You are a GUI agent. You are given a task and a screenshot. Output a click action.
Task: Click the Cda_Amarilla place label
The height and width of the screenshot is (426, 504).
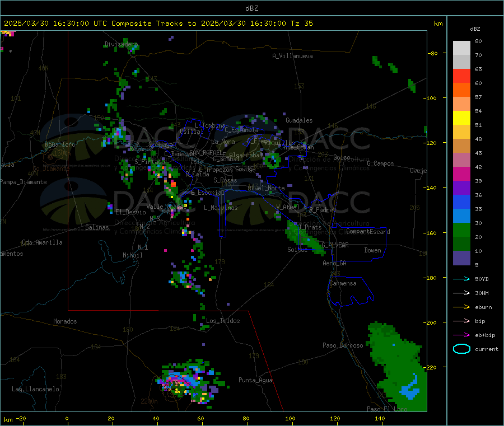pyautogui.click(x=42, y=242)
